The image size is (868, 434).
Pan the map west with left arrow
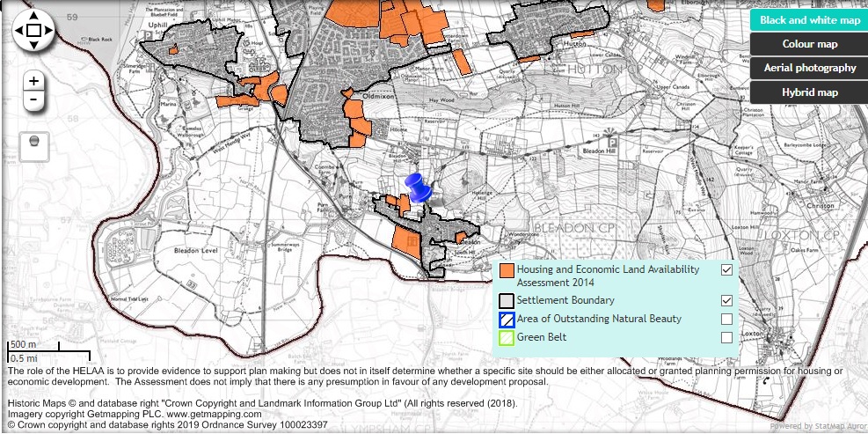click(17, 32)
